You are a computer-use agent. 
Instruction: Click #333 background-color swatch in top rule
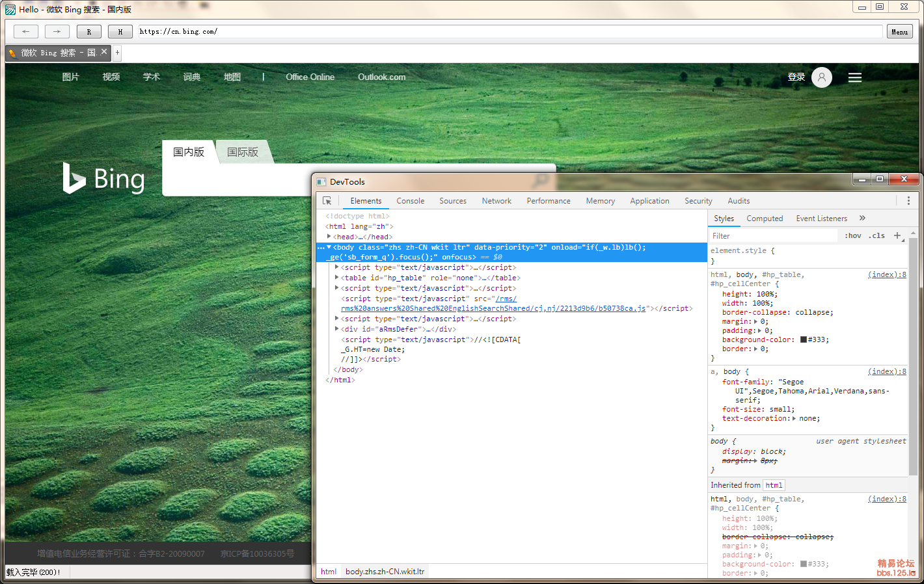[x=804, y=339]
